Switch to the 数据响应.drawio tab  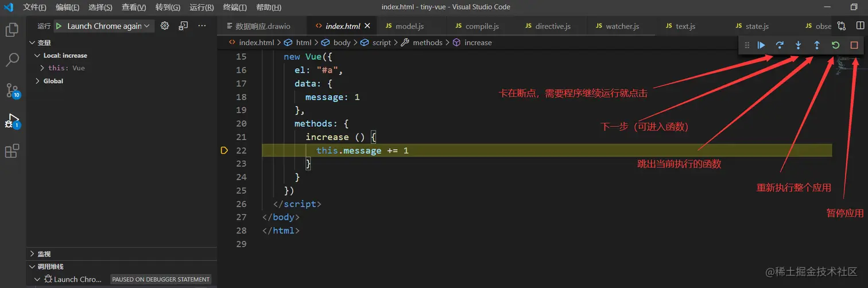262,26
